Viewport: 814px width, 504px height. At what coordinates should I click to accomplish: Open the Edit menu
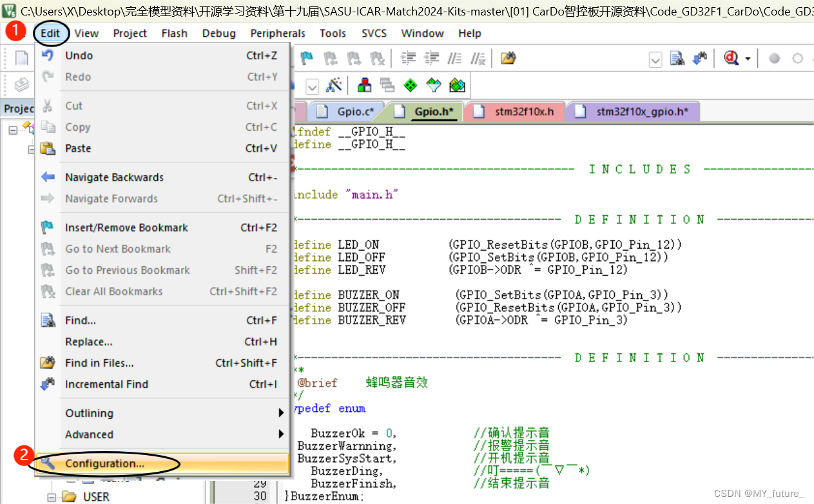50,34
